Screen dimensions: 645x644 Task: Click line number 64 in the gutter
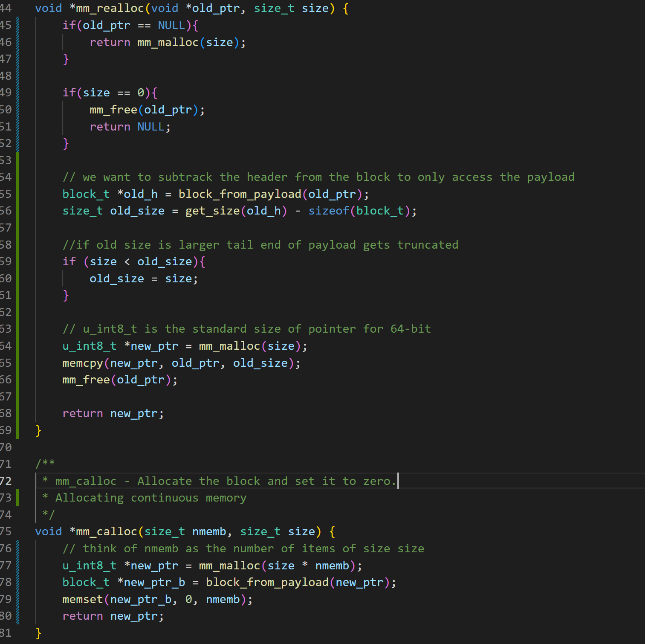click(6, 345)
